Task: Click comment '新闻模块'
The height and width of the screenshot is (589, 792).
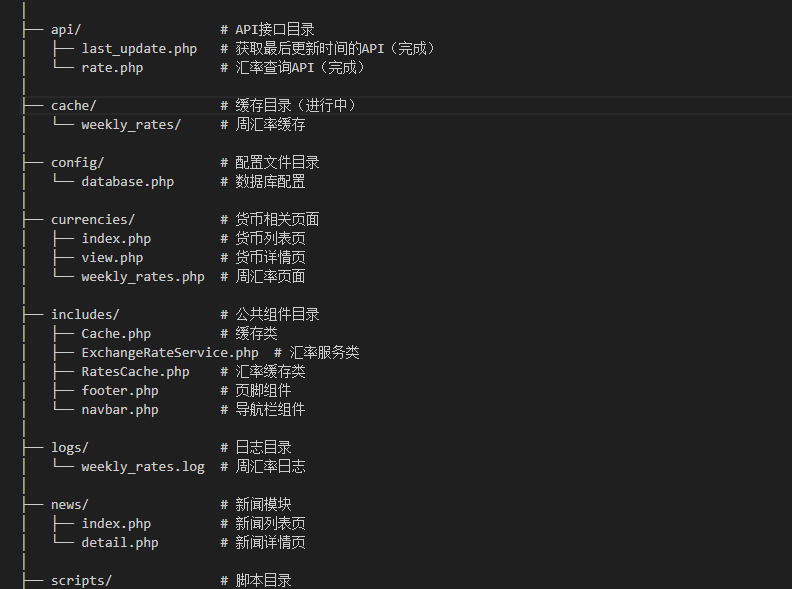Action: point(263,505)
